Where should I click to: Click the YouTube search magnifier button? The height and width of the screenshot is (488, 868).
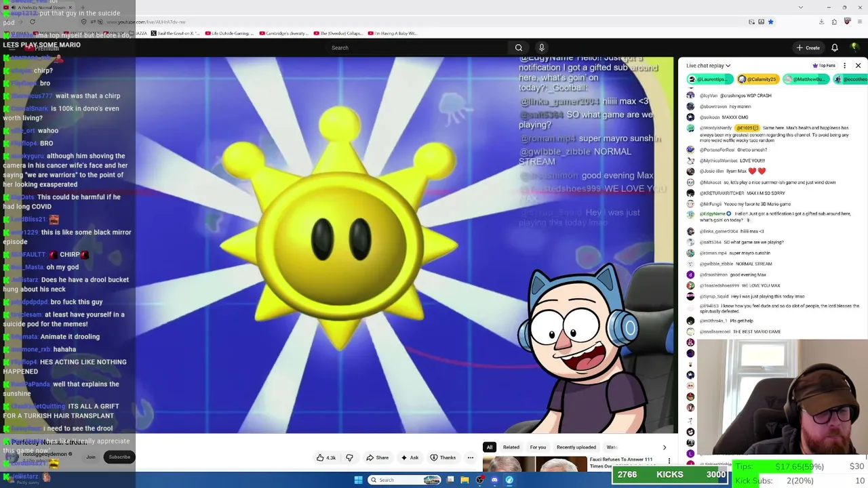[519, 47]
